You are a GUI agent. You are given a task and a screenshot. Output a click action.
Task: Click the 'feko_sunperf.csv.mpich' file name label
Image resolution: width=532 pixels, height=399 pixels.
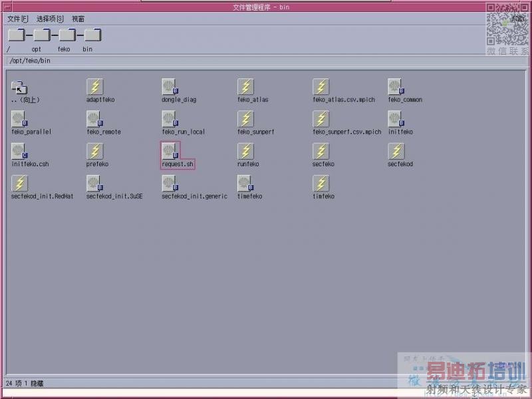pyautogui.click(x=346, y=132)
